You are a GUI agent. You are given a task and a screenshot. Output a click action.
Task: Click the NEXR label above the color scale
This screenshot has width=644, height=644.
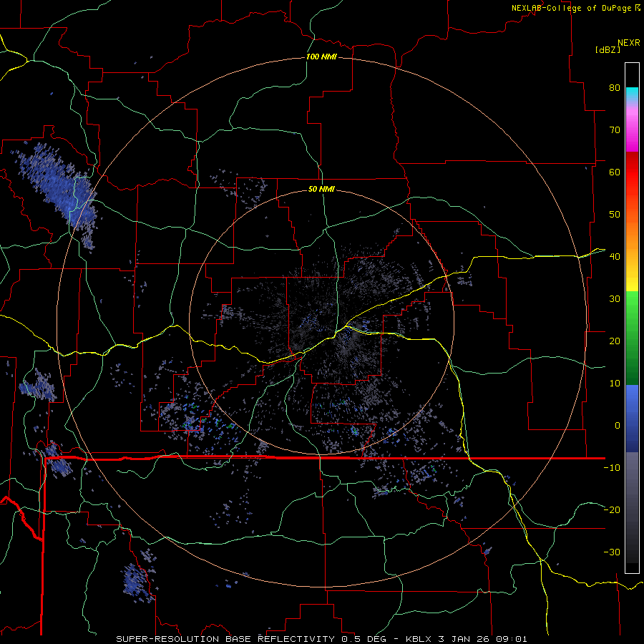(629, 43)
